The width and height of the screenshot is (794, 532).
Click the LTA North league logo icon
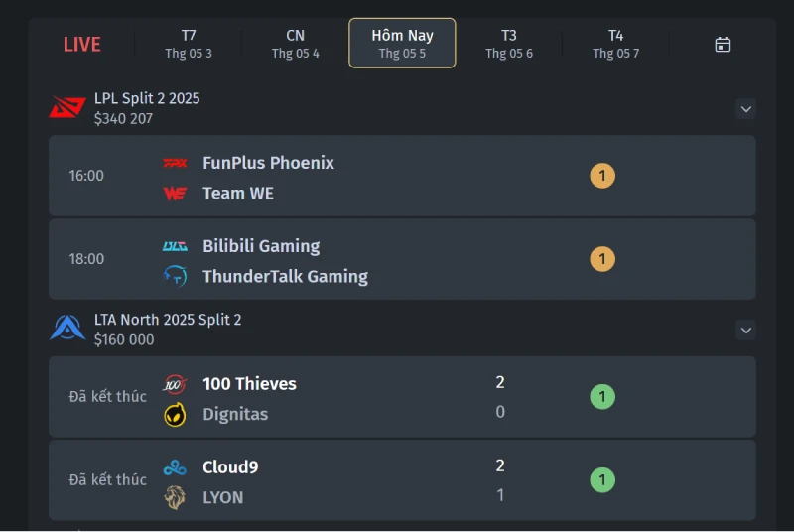pyautogui.click(x=67, y=329)
